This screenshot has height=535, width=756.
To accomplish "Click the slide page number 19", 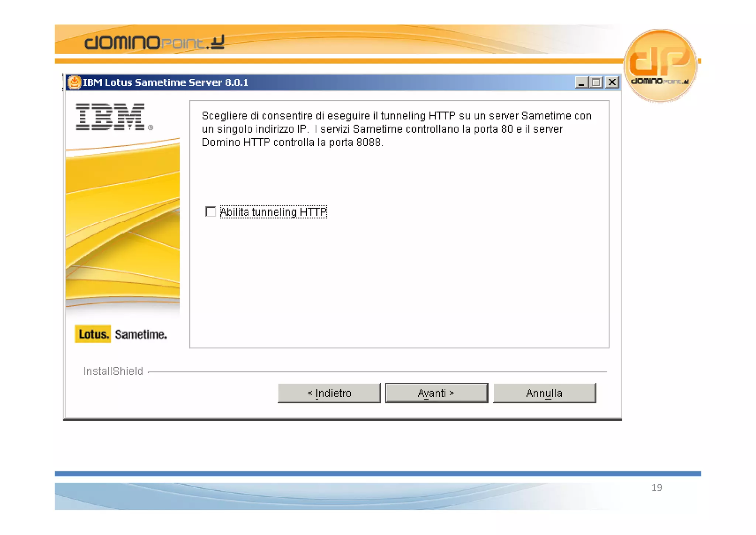I will point(656,487).
